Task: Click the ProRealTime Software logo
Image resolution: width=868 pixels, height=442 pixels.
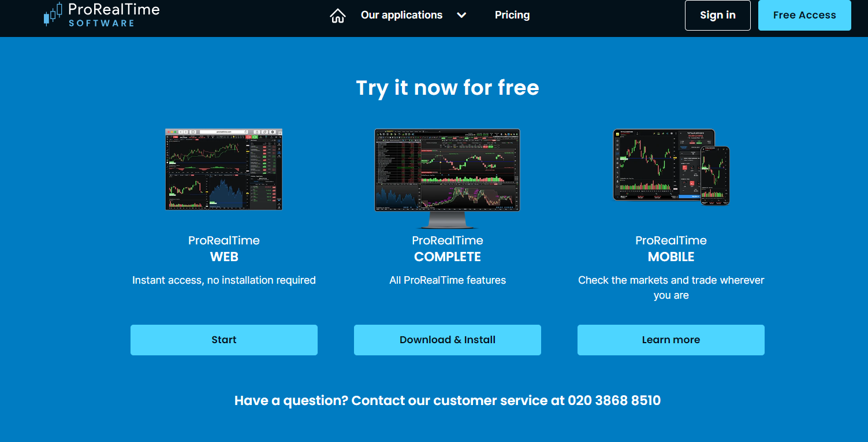Action: [x=102, y=14]
